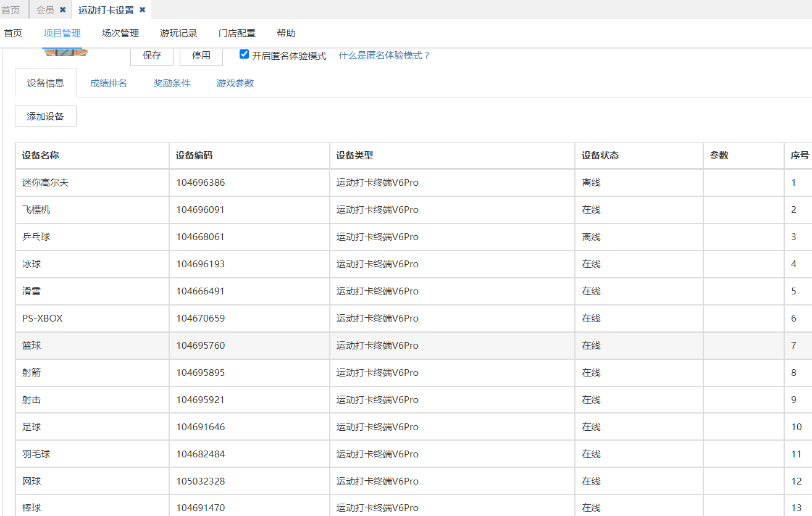The width and height of the screenshot is (812, 516).
Task: Select the 乒乓球 device name cell
Action: pos(92,237)
